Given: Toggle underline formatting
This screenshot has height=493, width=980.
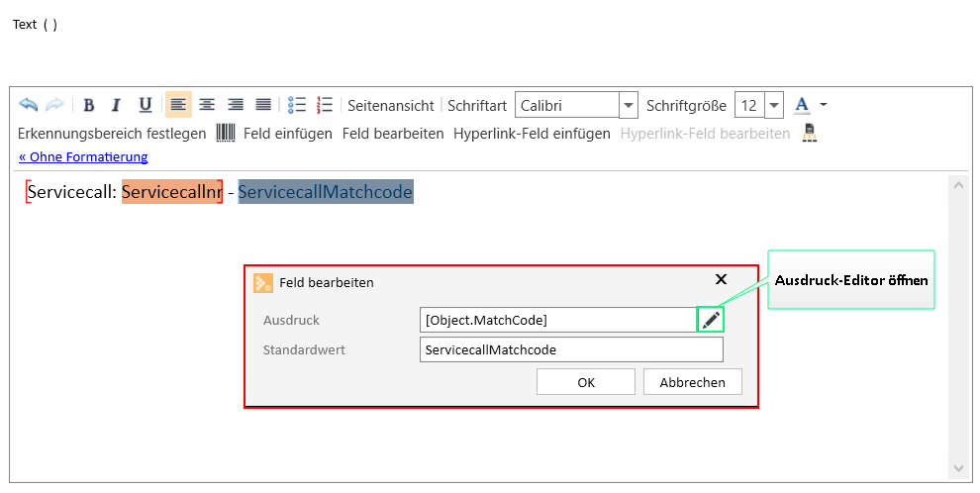Looking at the screenshot, I should pos(145,105).
